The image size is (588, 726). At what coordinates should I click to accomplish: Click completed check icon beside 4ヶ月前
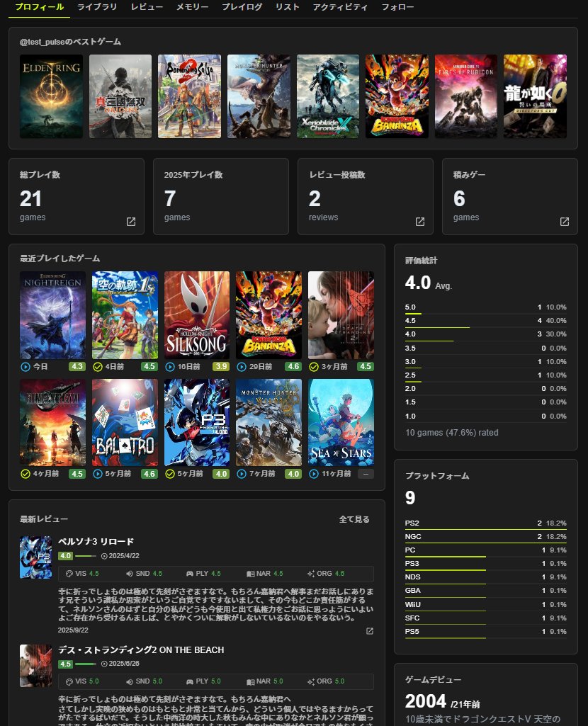tap(26, 474)
